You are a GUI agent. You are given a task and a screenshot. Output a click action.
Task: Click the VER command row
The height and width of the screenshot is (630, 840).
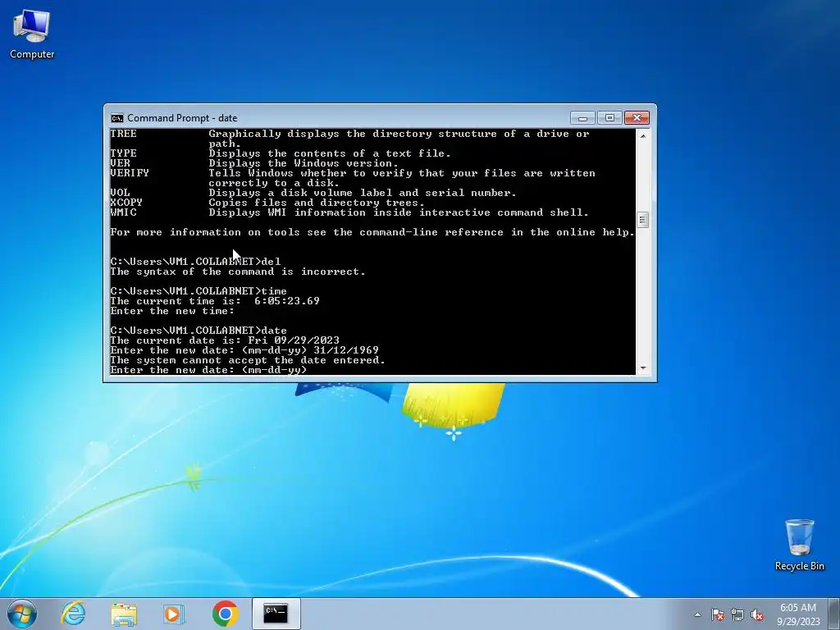tap(254, 163)
